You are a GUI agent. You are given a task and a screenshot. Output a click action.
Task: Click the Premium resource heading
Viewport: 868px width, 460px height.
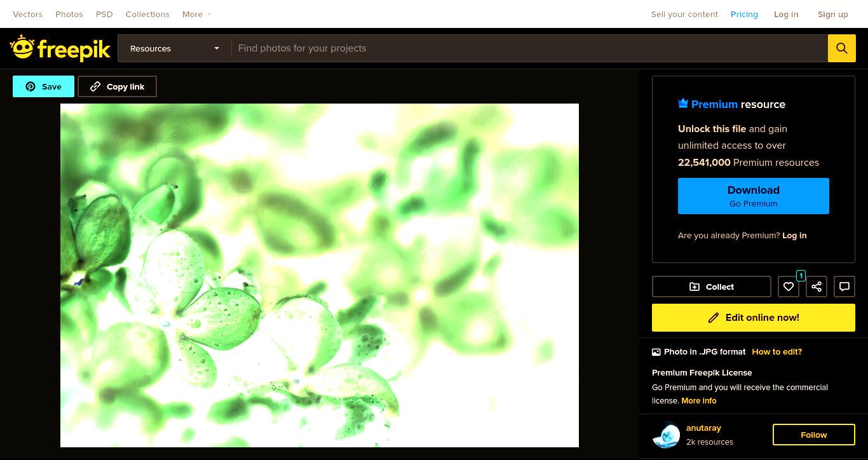732,104
